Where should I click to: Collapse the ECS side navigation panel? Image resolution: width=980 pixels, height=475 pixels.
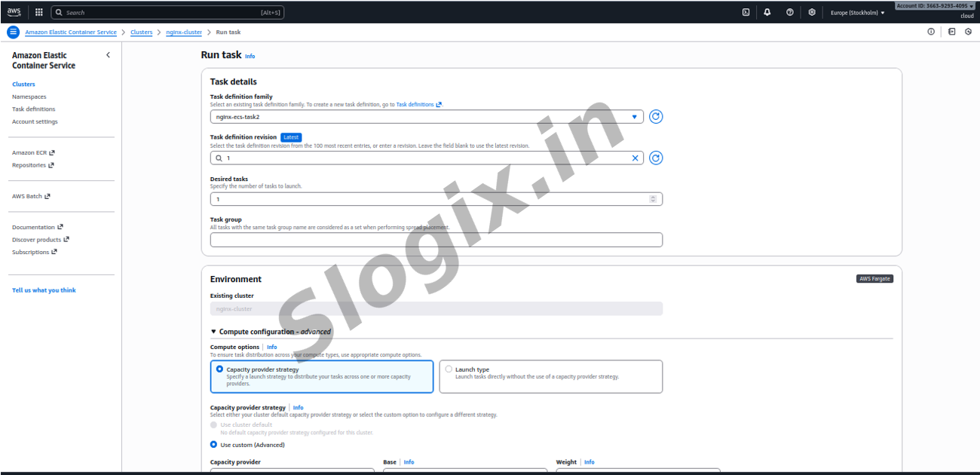pos(108,55)
